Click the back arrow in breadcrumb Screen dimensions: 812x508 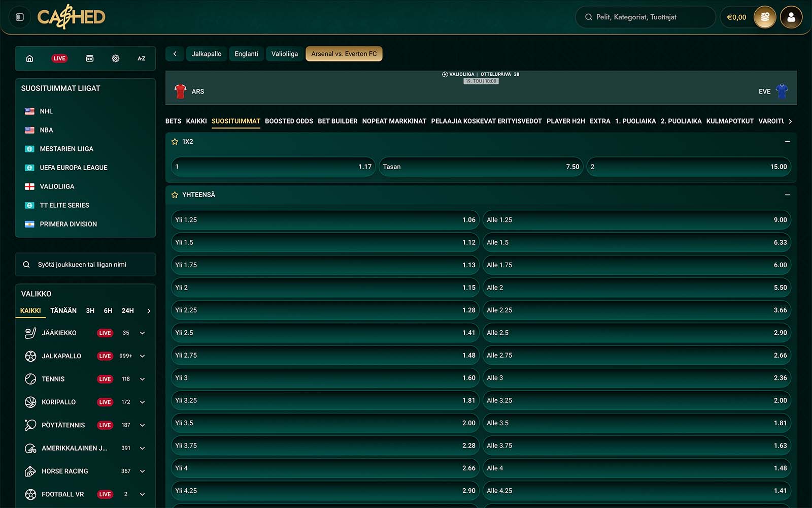[175, 54]
